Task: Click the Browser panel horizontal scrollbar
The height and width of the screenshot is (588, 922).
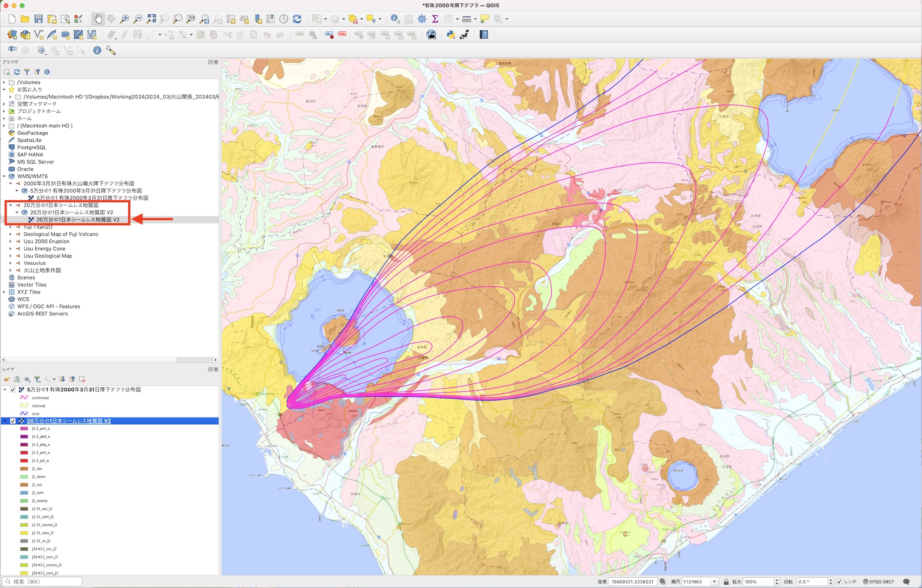Action: point(109,360)
